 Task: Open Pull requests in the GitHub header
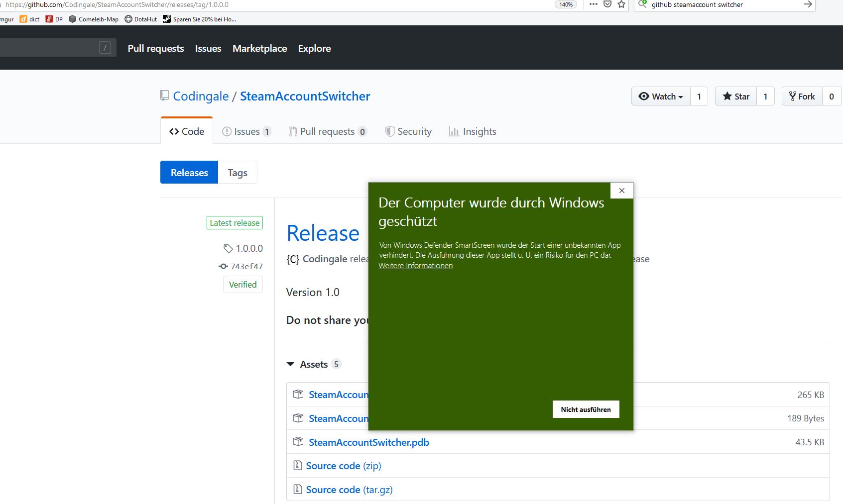click(156, 48)
